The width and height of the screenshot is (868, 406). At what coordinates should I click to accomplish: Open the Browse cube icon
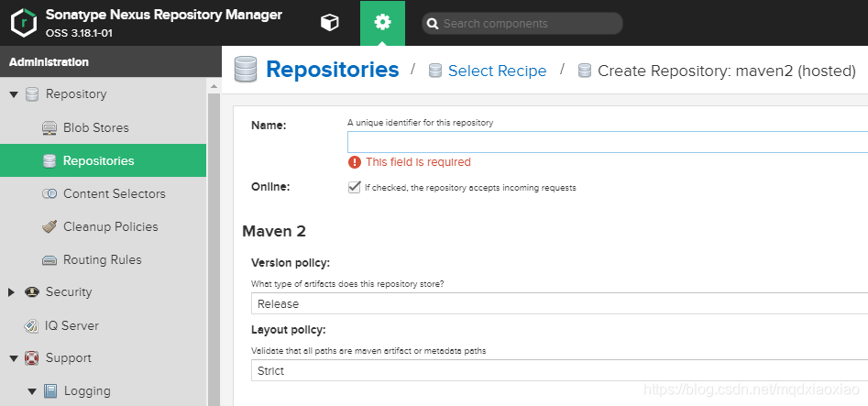pyautogui.click(x=329, y=23)
